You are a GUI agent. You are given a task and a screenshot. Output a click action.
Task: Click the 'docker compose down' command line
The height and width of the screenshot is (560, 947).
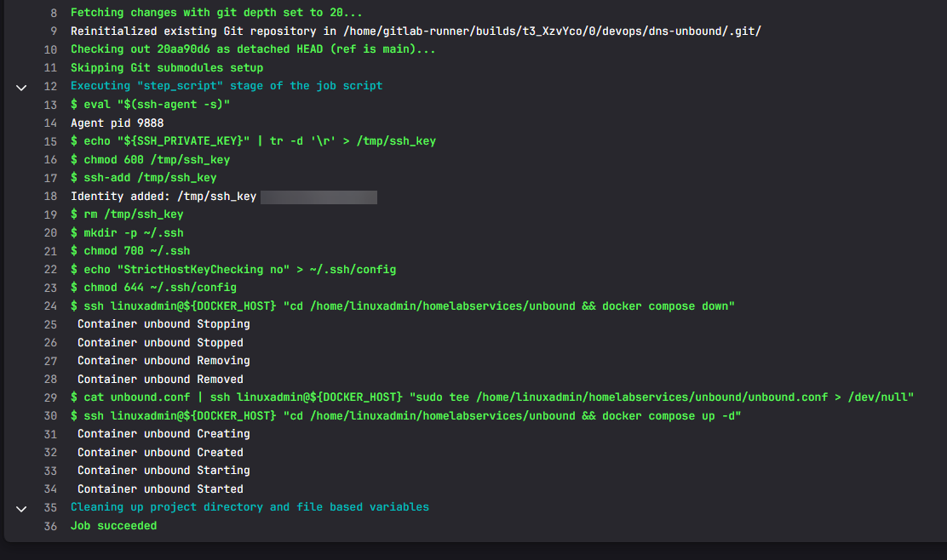(x=402, y=306)
